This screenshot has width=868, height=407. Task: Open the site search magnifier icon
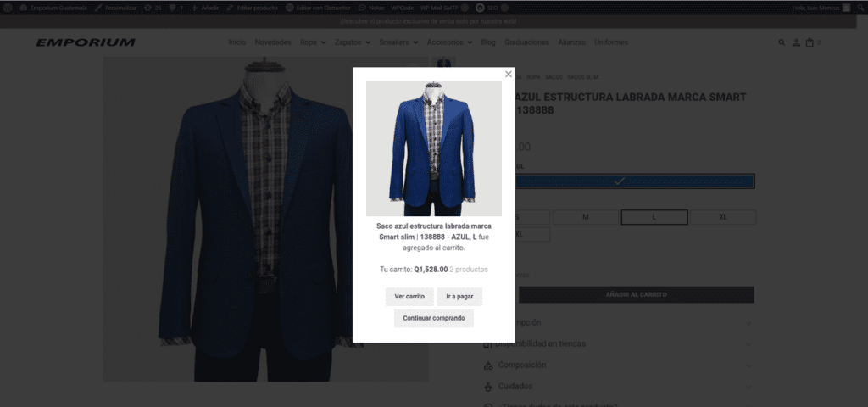(x=782, y=42)
